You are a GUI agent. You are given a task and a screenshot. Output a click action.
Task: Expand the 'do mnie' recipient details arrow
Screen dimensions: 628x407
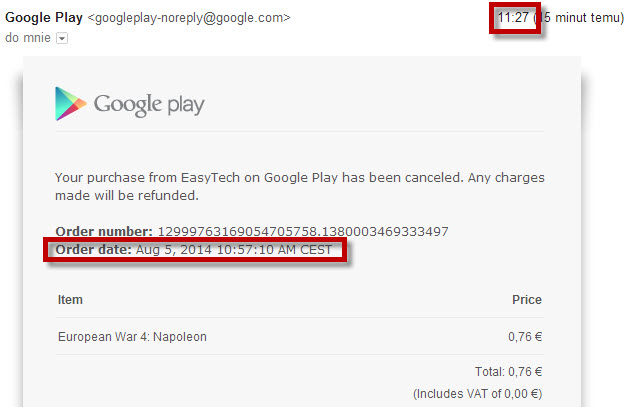pos(62,38)
